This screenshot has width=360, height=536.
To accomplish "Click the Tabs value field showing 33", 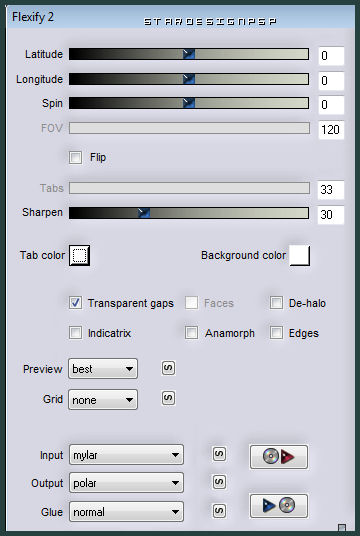I will click(x=331, y=190).
